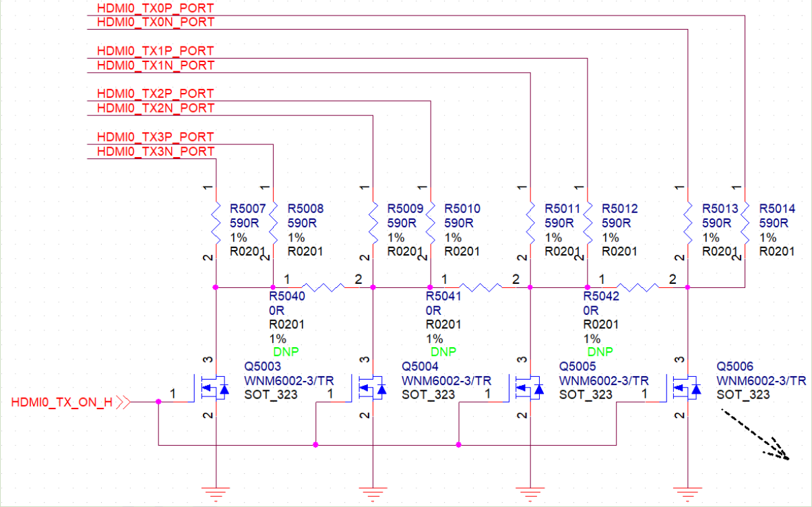Select the Q5006 MOSFET symbol
Image resolution: width=812 pixels, height=507 pixels.
(683, 389)
